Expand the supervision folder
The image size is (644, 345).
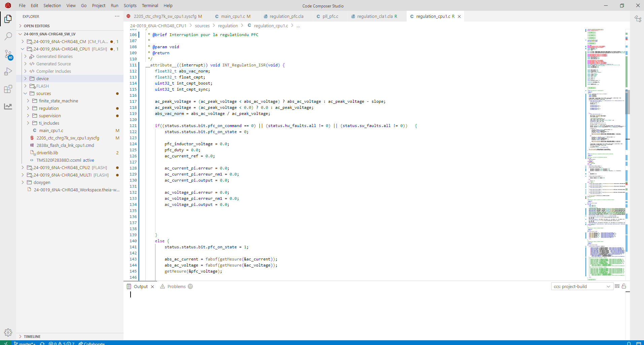pos(70,116)
